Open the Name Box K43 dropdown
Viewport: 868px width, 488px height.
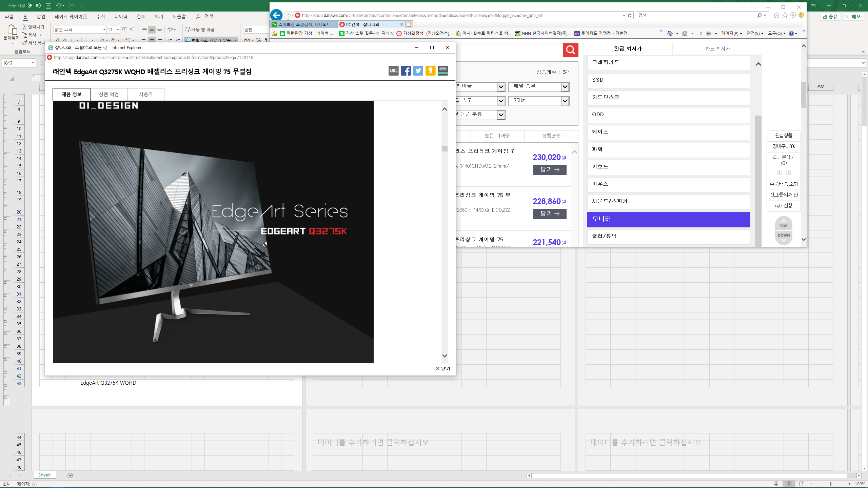(x=33, y=63)
